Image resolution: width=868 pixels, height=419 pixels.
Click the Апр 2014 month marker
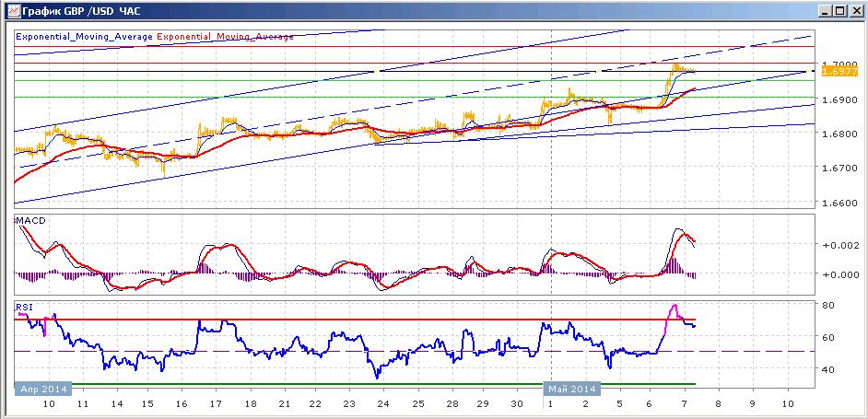43,390
